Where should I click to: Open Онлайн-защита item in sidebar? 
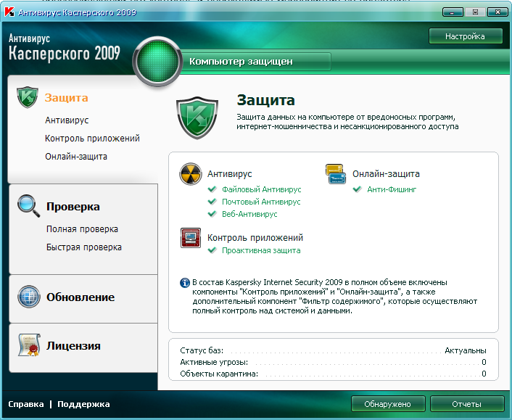coord(76,157)
